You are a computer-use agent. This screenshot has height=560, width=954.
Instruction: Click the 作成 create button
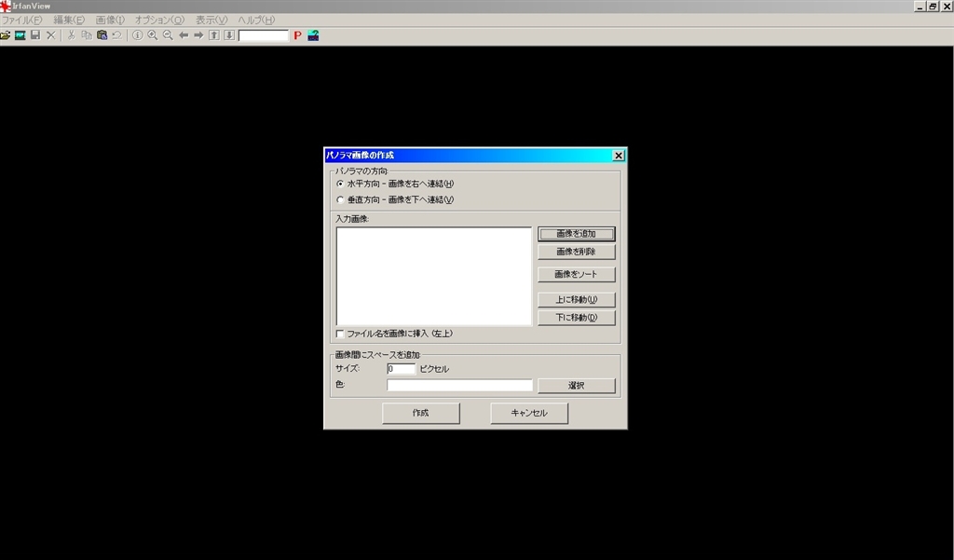[420, 413]
